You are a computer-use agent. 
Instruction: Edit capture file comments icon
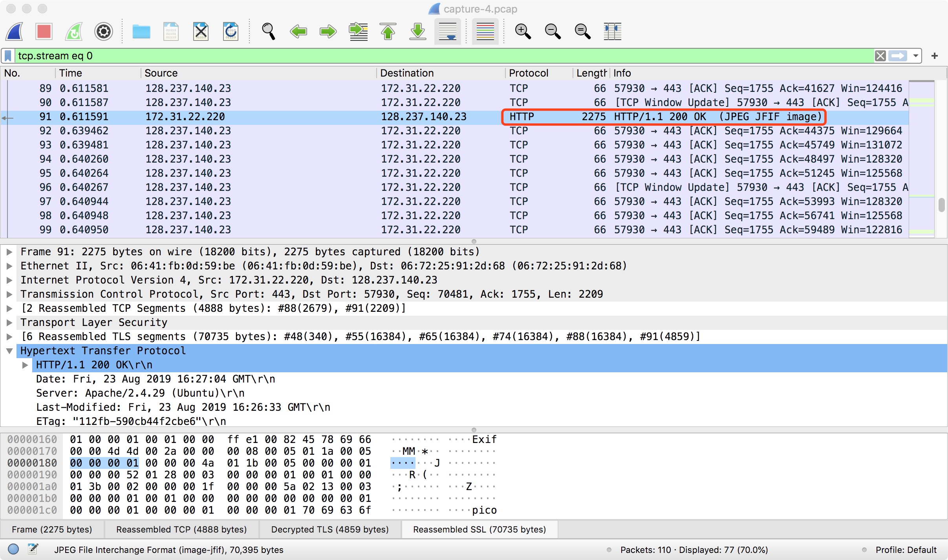pos(33,549)
